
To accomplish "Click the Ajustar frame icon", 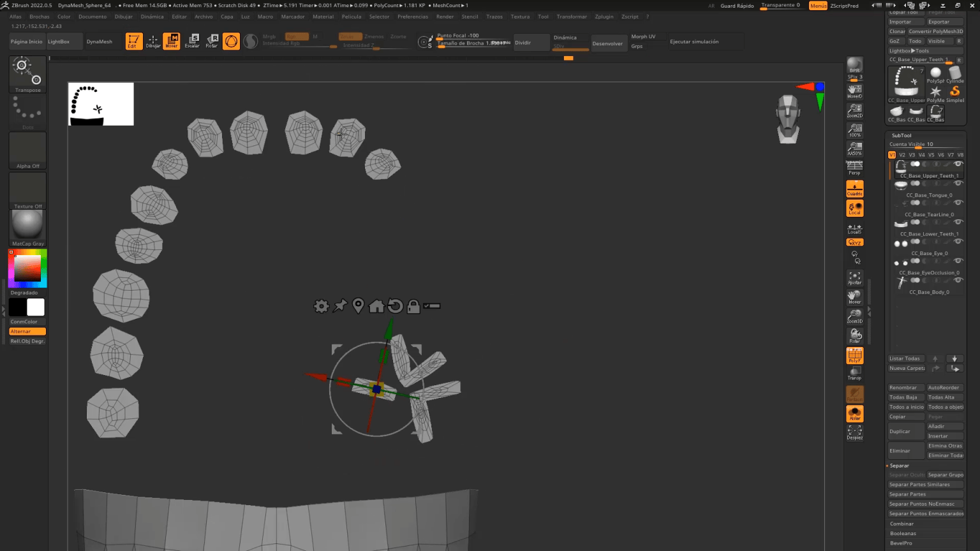I will point(854,278).
